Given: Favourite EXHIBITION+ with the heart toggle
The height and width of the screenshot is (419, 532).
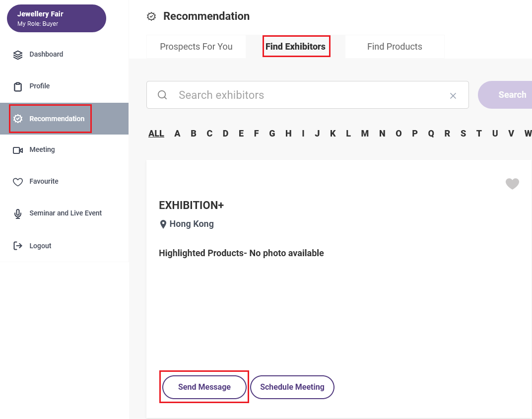Looking at the screenshot, I should coord(512,184).
